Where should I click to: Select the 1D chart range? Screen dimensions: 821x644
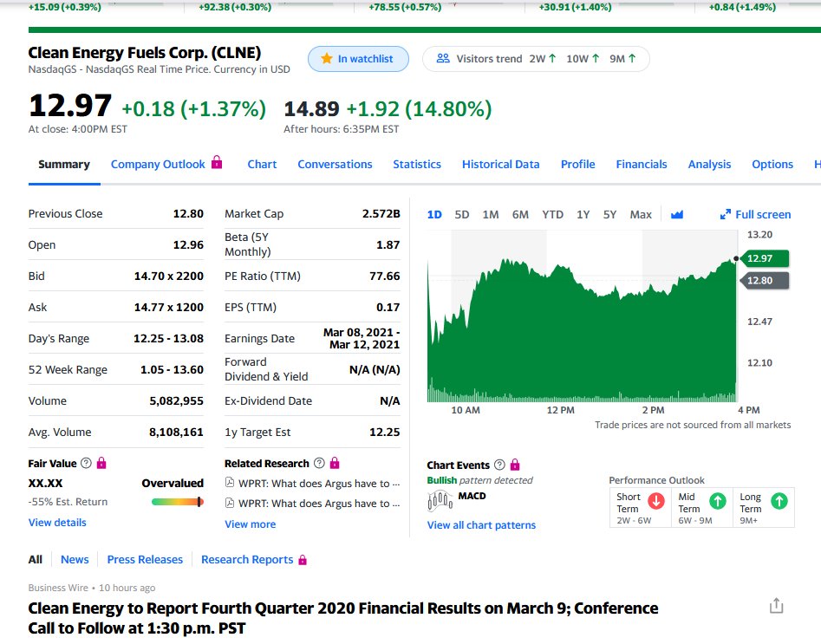click(434, 215)
